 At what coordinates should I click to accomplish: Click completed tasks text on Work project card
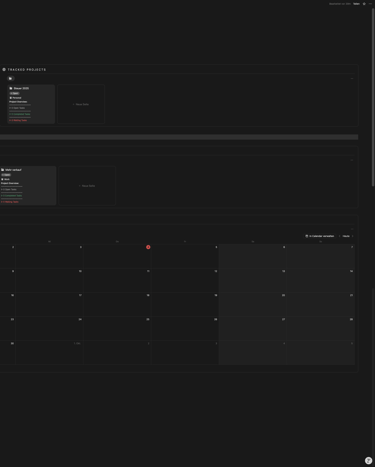tap(12, 196)
